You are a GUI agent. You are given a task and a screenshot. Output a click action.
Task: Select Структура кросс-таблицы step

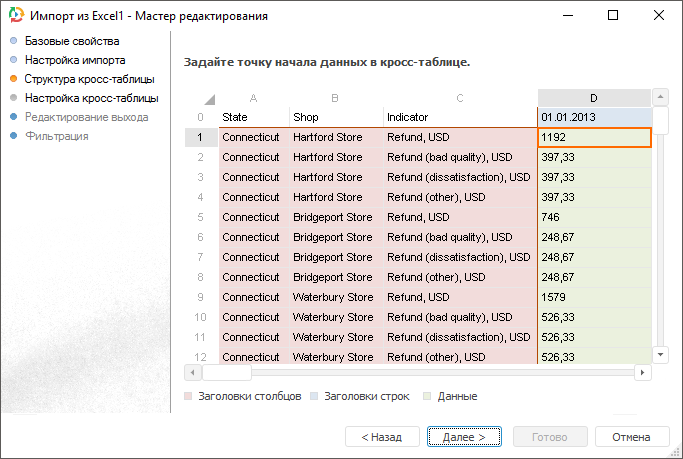[89, 79]
